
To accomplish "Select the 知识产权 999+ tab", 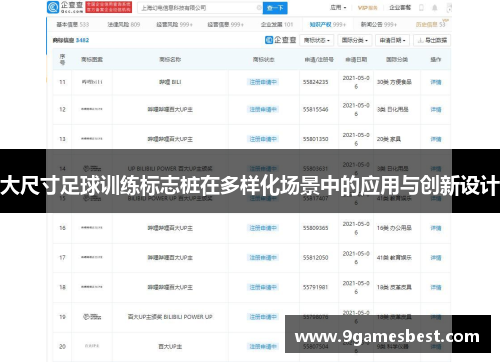I will pos(328,24).
